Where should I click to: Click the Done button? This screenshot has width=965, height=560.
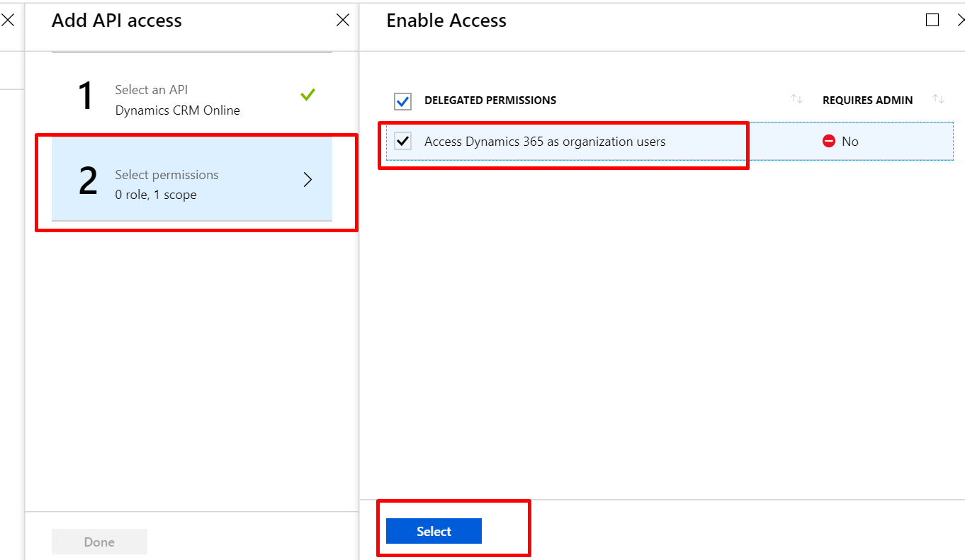point(99,542)
